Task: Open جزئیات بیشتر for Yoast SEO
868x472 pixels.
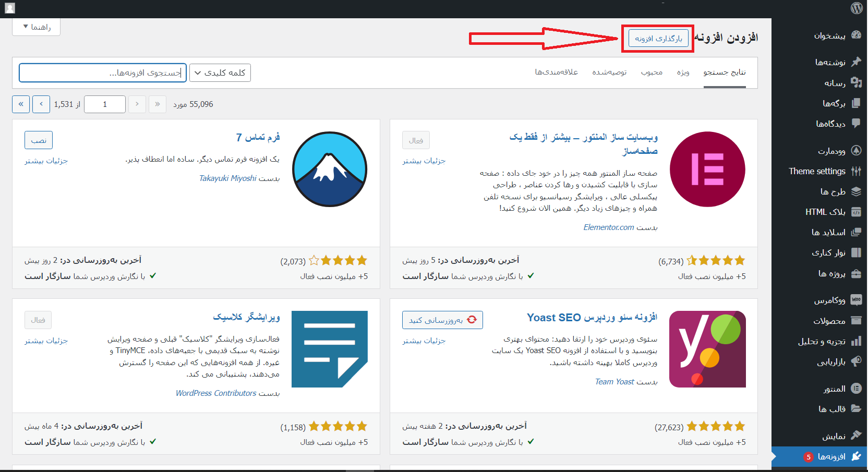Action: click(424, 341)
